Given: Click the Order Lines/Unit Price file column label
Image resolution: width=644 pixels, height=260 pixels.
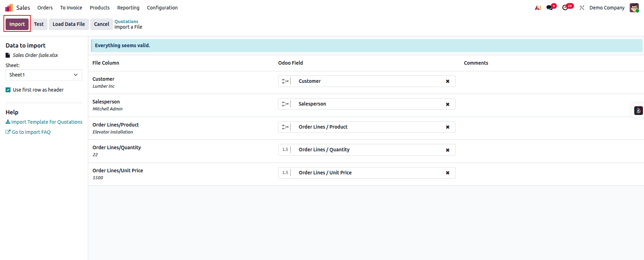Looking at the screenshot, I should click(118, 171).
